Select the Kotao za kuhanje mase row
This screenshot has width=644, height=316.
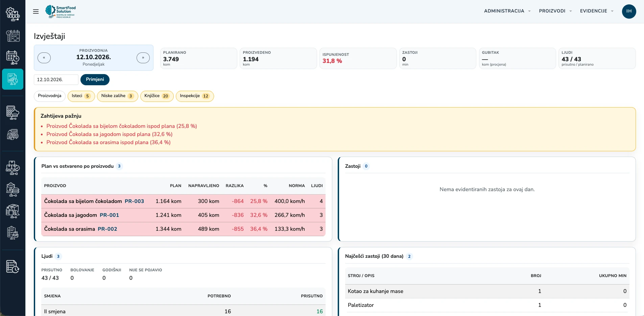[487, 291]
